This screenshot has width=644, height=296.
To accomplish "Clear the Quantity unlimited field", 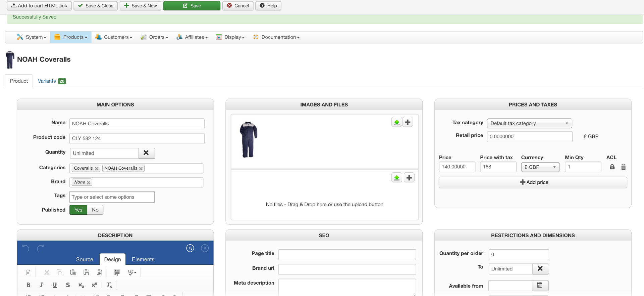I will coord(146,153).
